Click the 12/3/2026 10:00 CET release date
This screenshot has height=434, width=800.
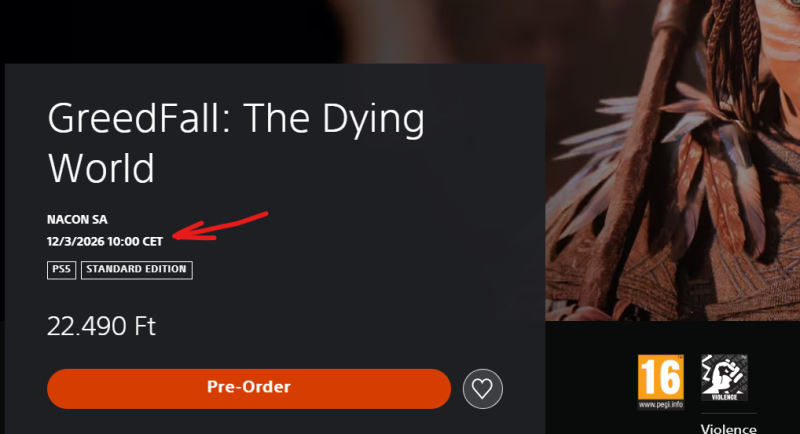click(105, 241)
